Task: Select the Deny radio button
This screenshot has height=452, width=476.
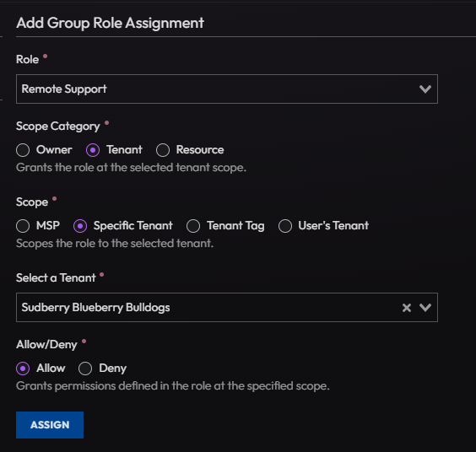Action: [x=85, y=369]
